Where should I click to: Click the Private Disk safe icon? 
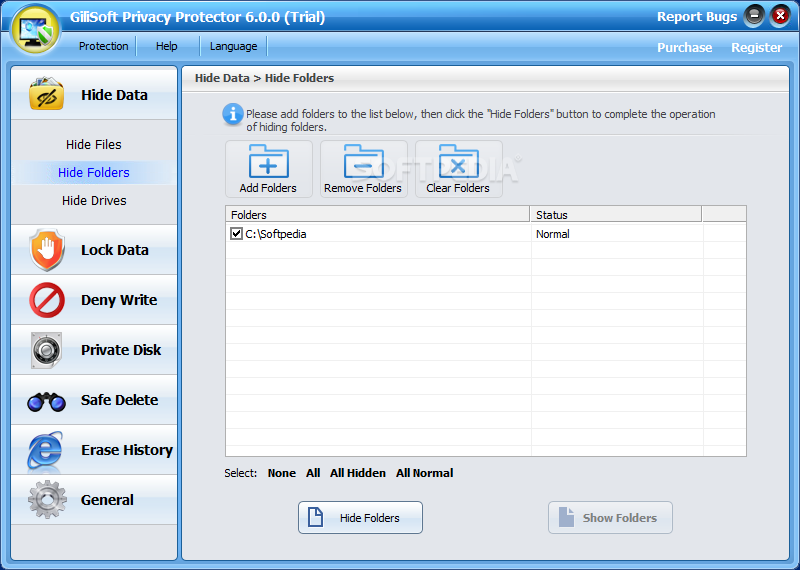coord(46,350)
